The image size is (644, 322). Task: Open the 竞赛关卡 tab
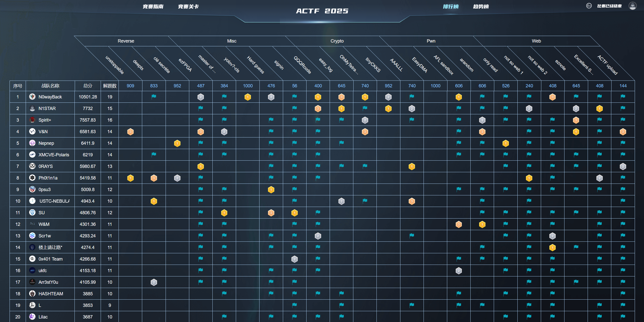click(188, 7)
